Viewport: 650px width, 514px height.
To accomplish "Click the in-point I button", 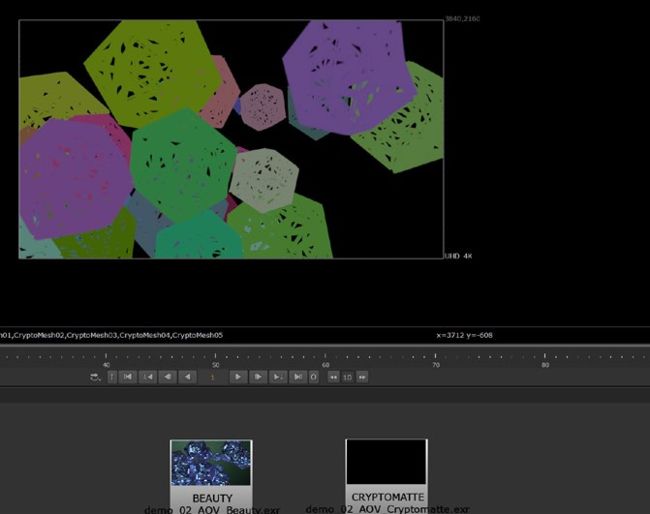I will (x=112, y=377).
